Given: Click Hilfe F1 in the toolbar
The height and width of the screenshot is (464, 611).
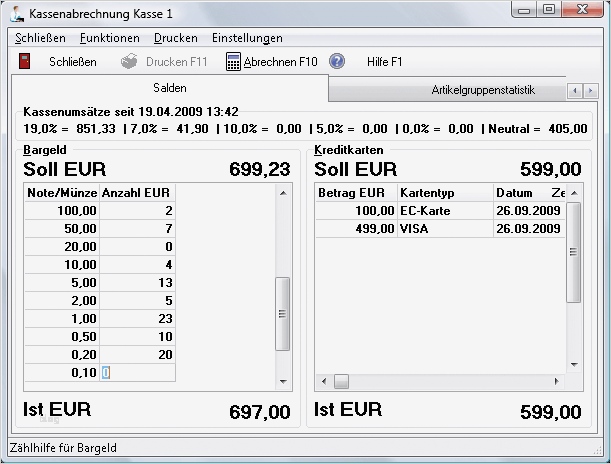Looking at the screenshot, I should click(x=385, y=62).
